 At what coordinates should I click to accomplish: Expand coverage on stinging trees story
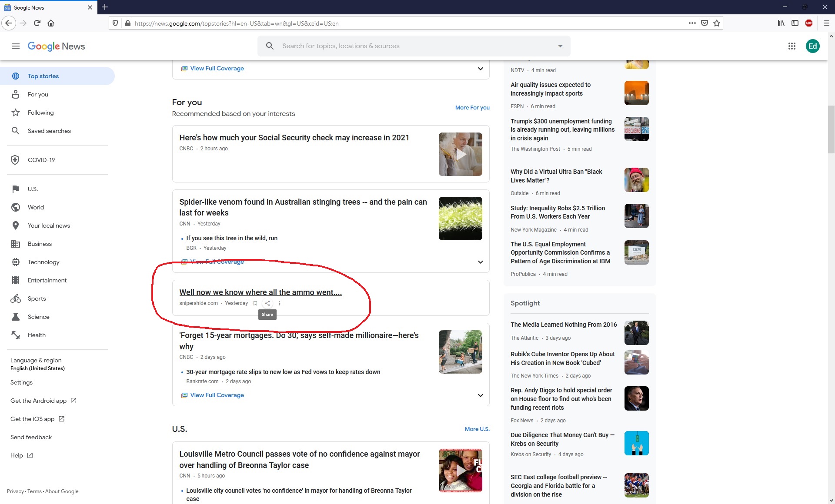480,262
